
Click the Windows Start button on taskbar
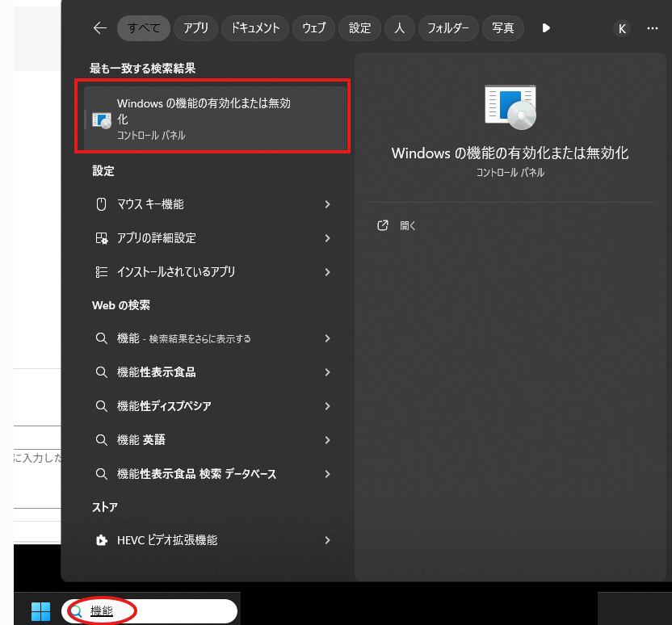(x=40, y=610)
